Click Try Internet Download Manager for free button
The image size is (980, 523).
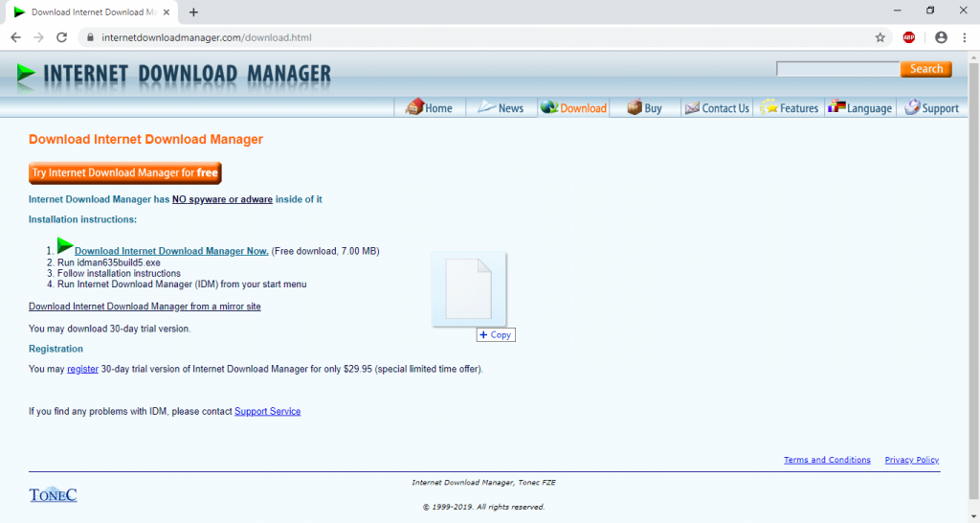pos(125,173)
